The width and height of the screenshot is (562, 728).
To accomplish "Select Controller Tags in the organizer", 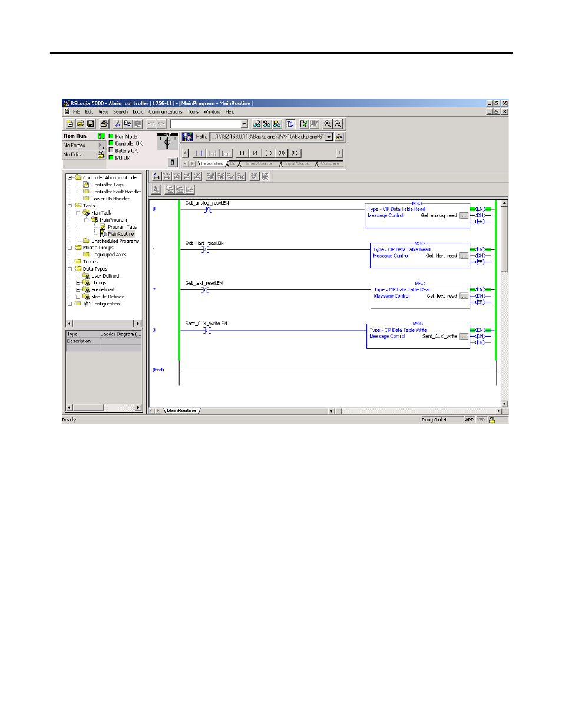I will point(107,185).
